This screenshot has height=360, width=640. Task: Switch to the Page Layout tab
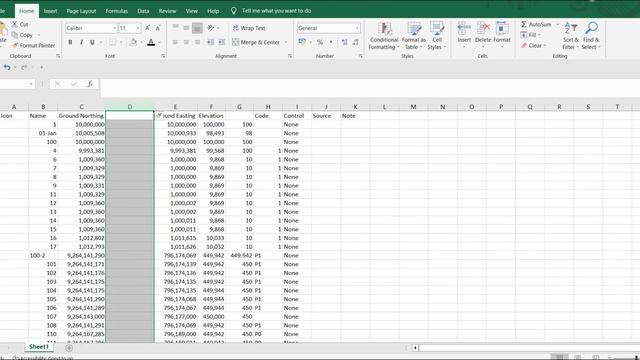(81, 11)
